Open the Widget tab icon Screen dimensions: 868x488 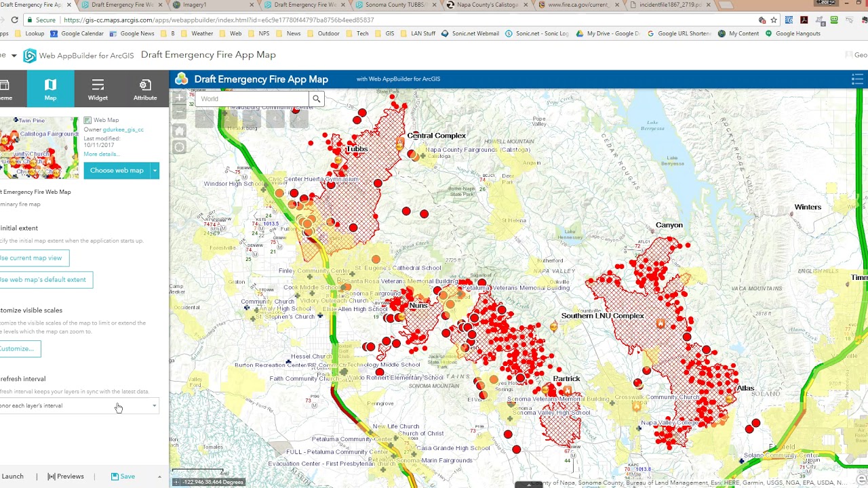[98, 85]
